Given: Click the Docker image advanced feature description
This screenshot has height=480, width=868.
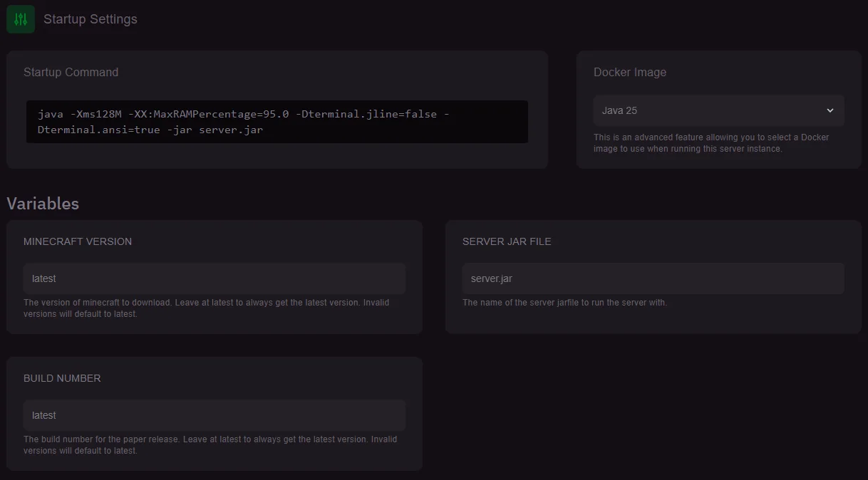Looking at the screenshot, I should (x=711, y=143).
